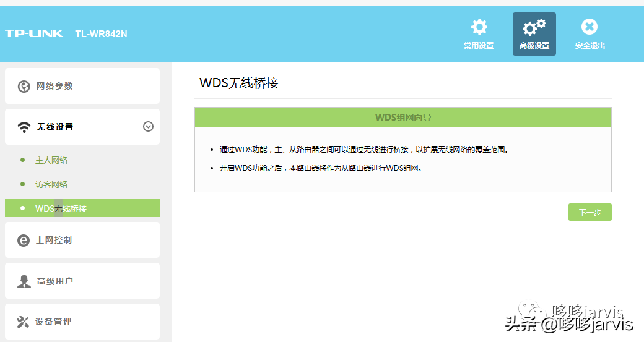Click the Wi-Fi icon beside 无线设置
This screenshot has width=644, height=342.
24,127
